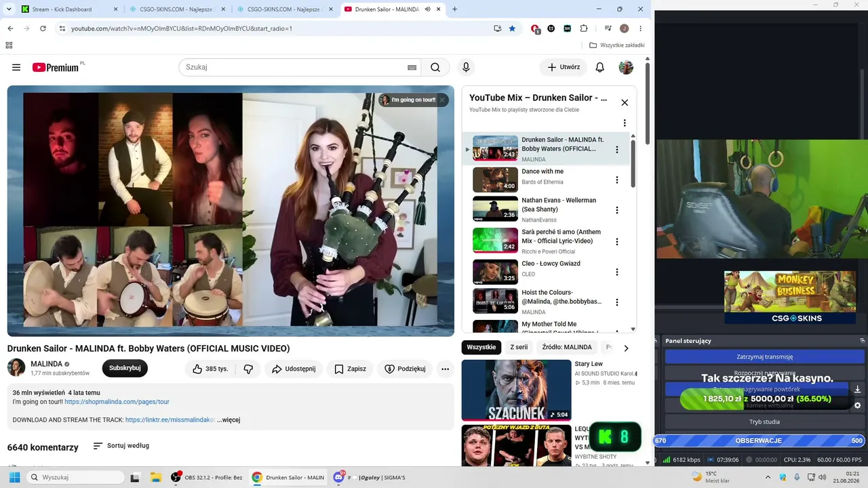868x488 pixels.
Task: Click 'Tryb studia' in OBS
Action: (x=764, y=422)
